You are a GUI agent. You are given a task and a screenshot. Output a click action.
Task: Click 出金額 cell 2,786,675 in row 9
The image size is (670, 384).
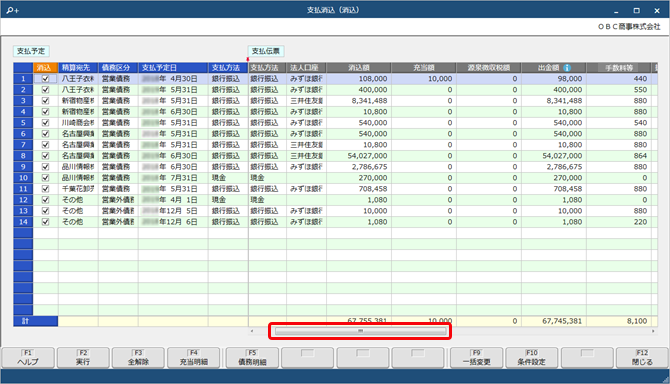(554, 167)
